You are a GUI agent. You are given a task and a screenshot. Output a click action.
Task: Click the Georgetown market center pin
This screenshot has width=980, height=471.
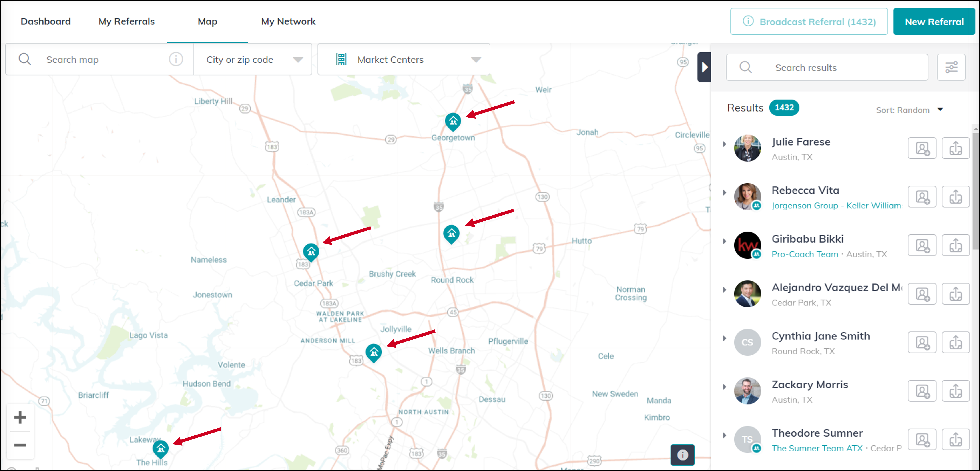click(453, 122)
